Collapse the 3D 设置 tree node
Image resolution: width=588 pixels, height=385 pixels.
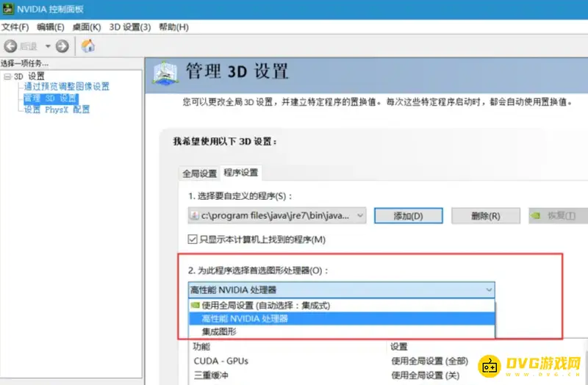coord(7,76)
